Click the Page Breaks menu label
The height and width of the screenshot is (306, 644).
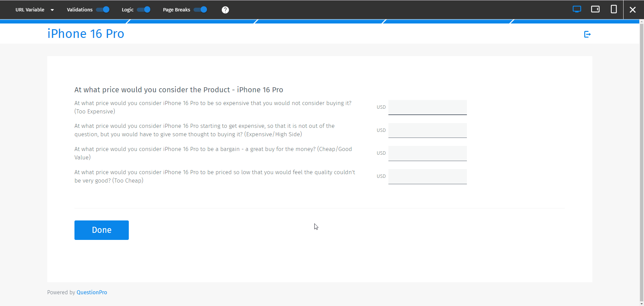coord(176,10)
